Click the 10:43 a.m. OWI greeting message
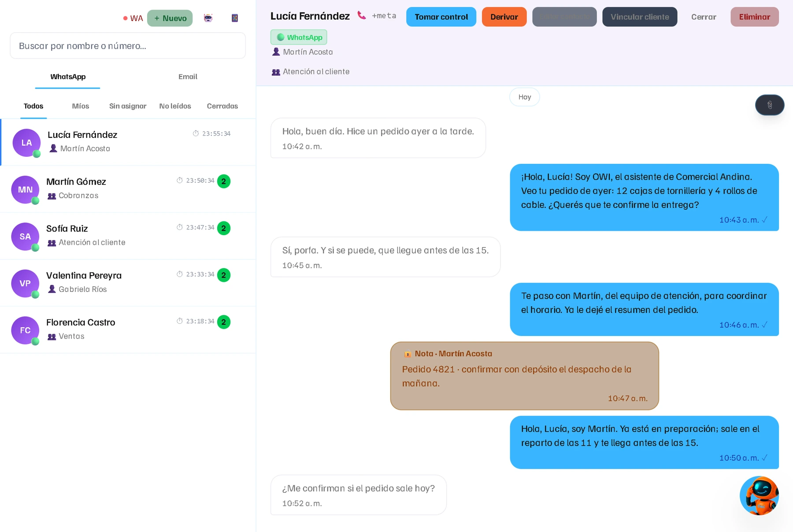The width and height of the screenshot is (793, 532). [x=644, y=197]
